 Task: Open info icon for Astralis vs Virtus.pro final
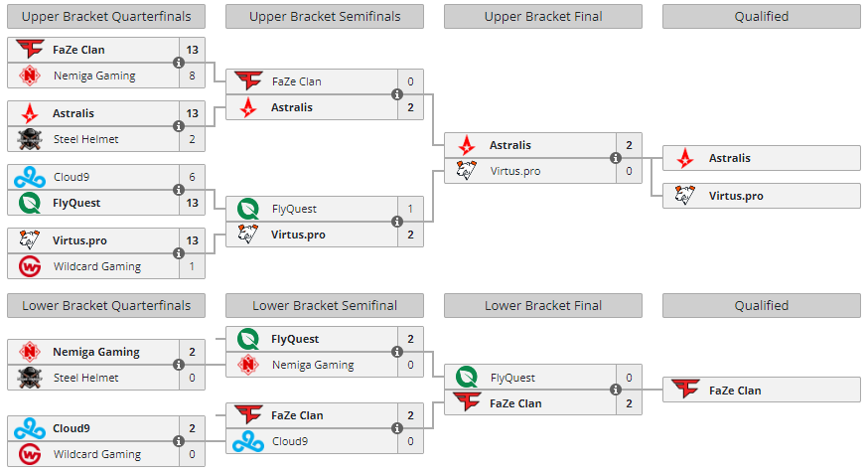pos(616,158)
